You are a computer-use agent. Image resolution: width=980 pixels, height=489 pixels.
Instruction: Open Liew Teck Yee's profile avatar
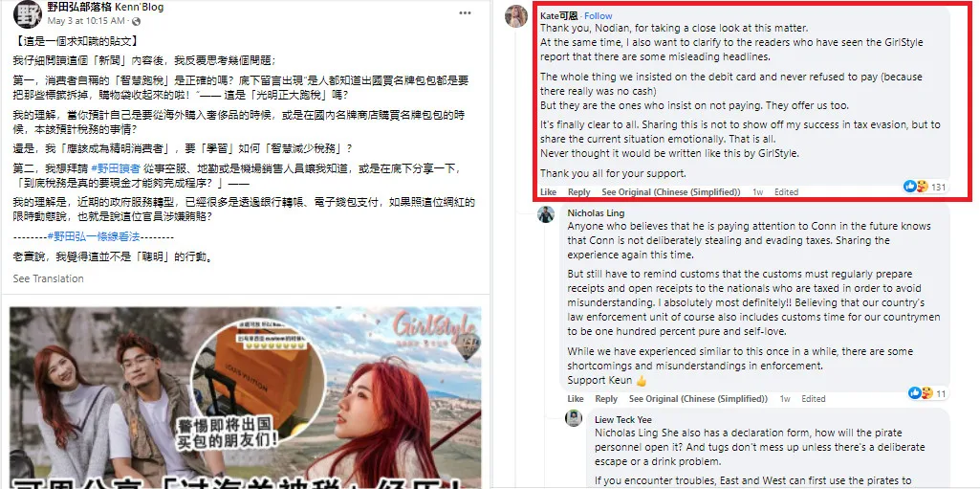pyautogui.click(x=573, y=418)
